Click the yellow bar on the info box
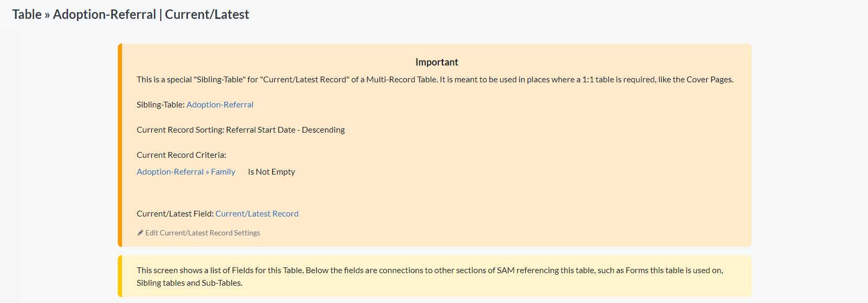The width and height of the screenshot is (868, 303). pos(120,276)
